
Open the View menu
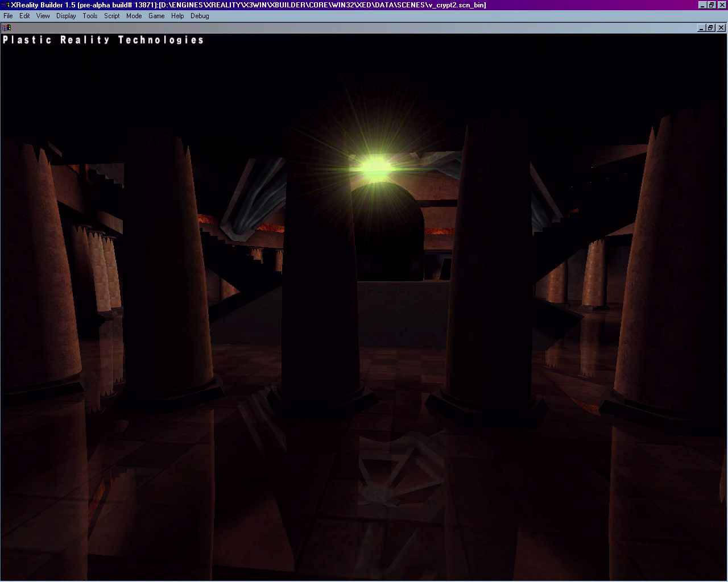pos(43,16)
